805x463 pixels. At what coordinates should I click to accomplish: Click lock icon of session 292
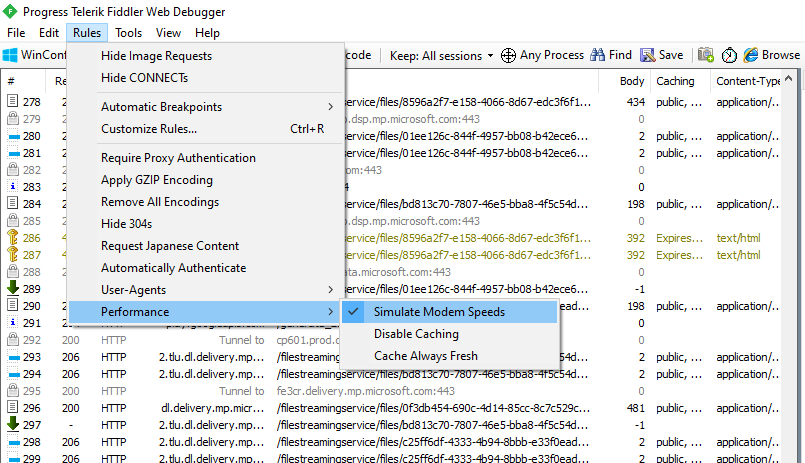click(13, 339)
